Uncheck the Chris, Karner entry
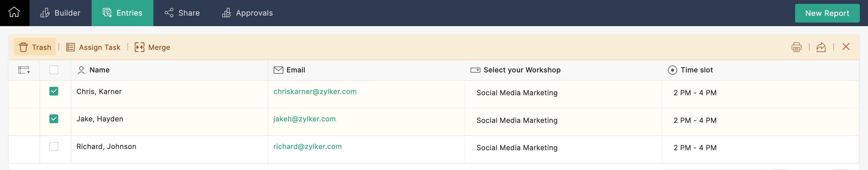Screen dimensions: 868x170 point(54,91)
